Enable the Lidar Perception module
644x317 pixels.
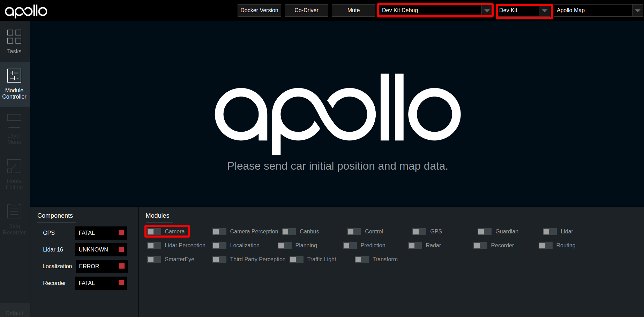154,246
